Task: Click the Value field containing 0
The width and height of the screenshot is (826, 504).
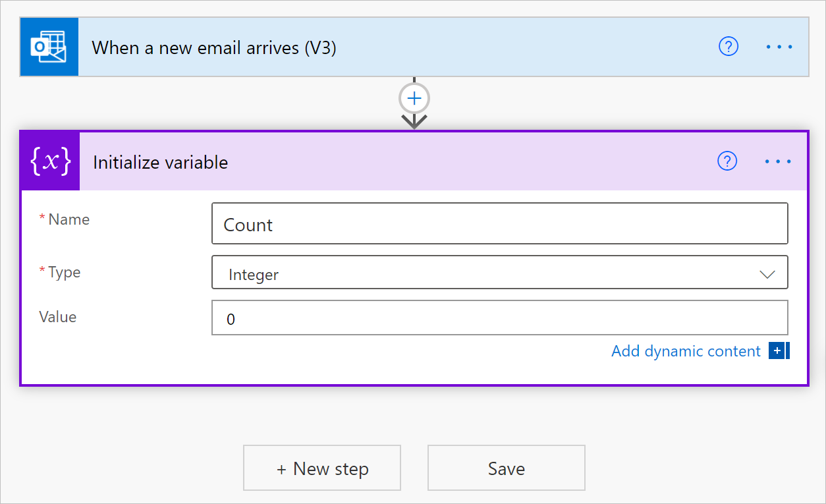Action: click(499, 317)
